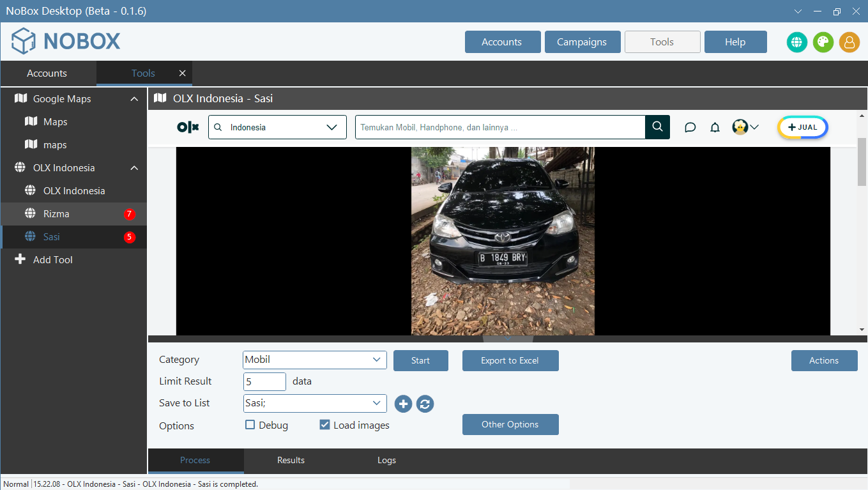The image size is (868, 490).
Task: Click the orange user profile icon
Action: (849, 42)
